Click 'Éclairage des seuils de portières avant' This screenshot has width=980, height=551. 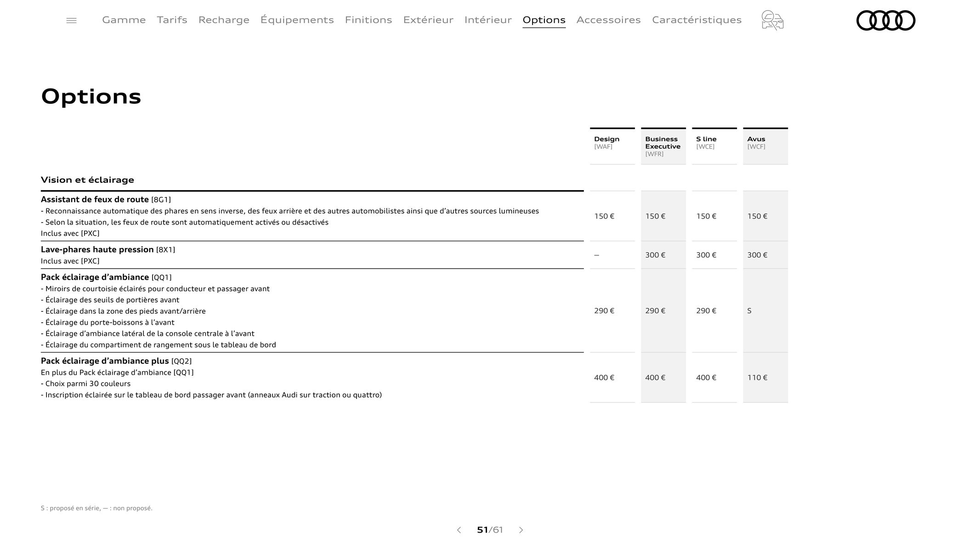pos(110,300)
